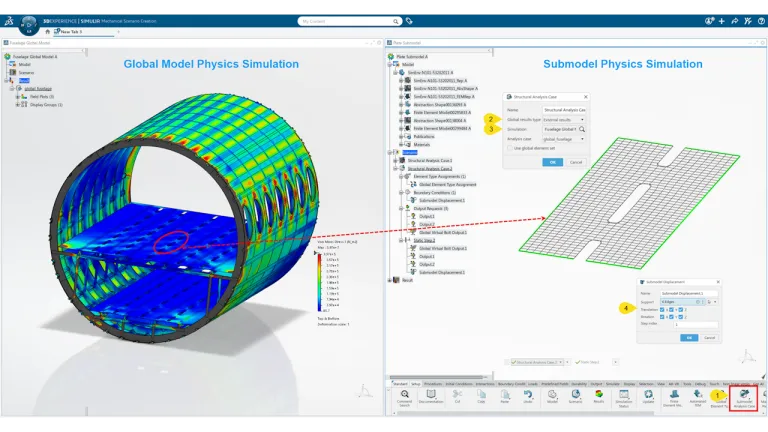The width and height of the screenshot is (768, 432).
Task: Click OK in Submodel Displacement dialog
Action: [689, 338]
